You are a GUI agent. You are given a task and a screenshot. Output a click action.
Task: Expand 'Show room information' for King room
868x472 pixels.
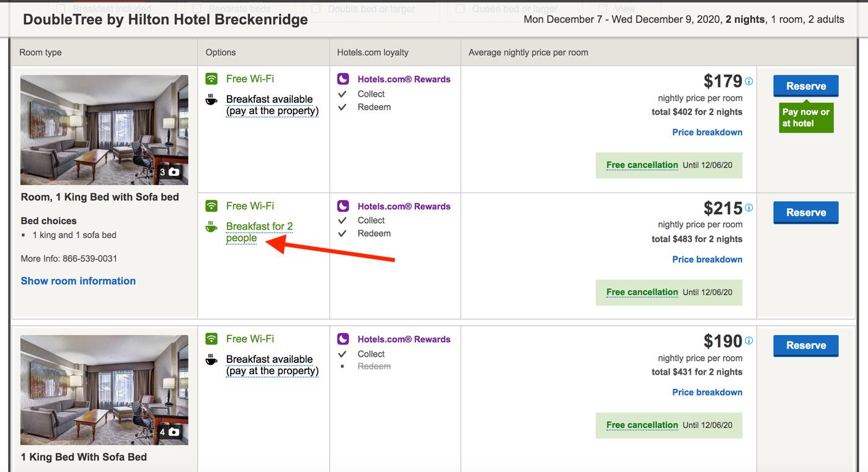(x=78, y=281)
